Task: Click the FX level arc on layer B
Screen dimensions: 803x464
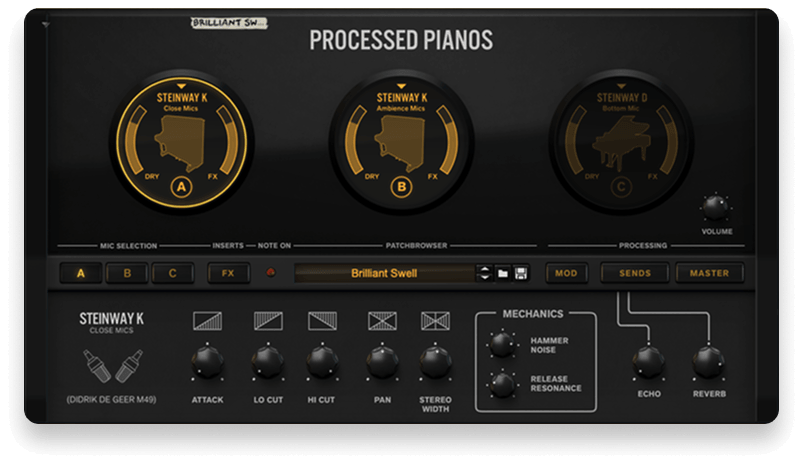Action: click(x=449, y=140)
